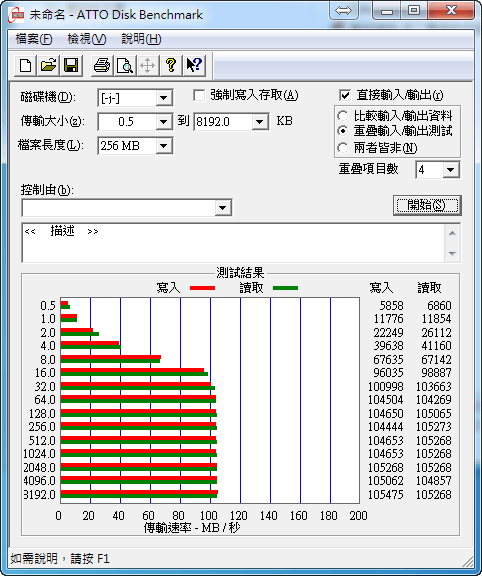Click read value 6860

[439, 306]
